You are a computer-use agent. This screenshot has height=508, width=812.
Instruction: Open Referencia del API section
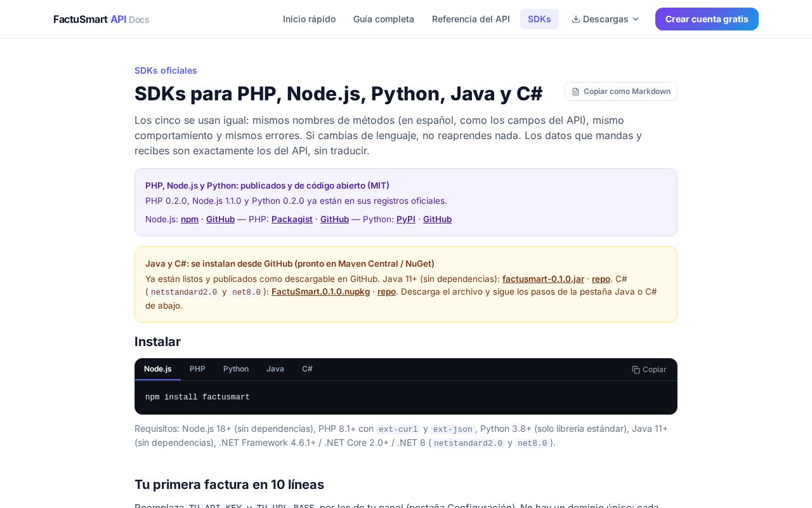pos(471,19)
